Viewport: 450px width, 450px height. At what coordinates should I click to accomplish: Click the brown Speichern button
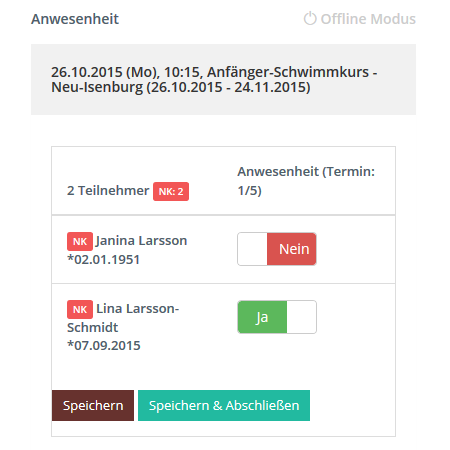click(93, 405)
